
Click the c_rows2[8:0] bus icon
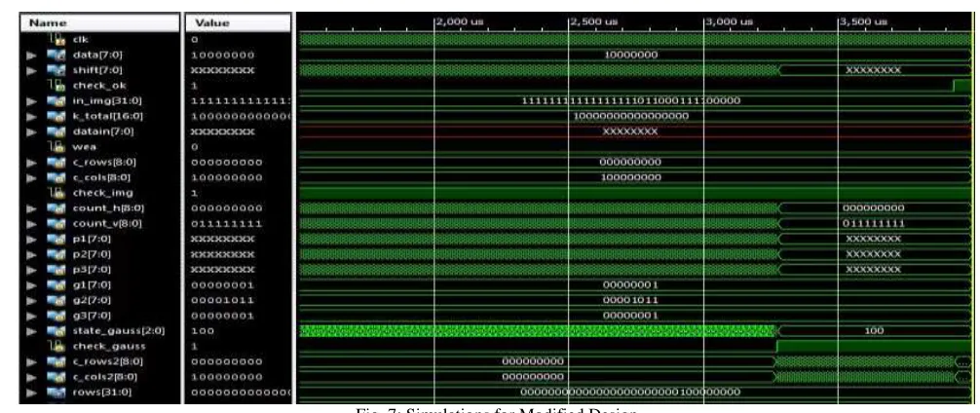[x=55, y=361]
